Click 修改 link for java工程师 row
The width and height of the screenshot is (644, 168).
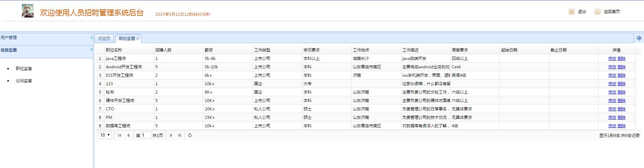click(x=612, y=59)
